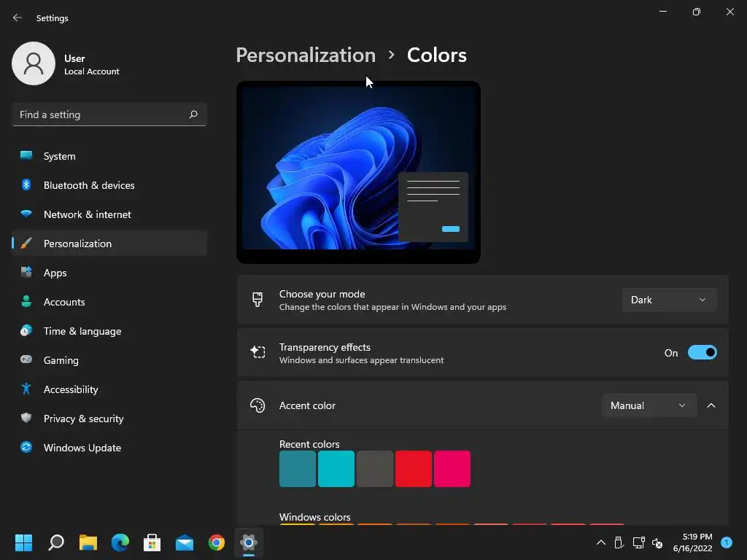Click the Transparency effects sparkle icon
This screenshot has height=560, width=747.
[258, 352]
